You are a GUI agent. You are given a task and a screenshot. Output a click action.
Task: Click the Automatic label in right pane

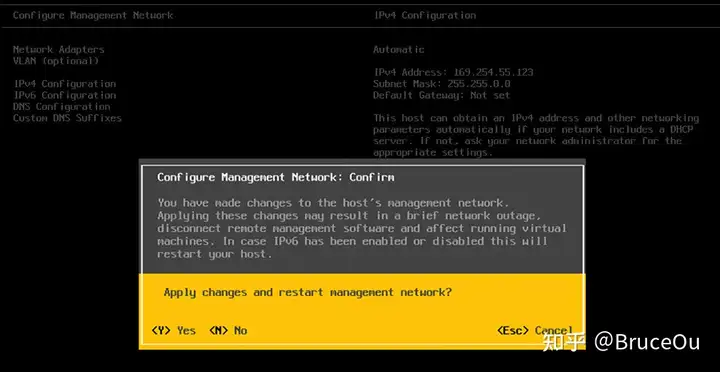point(399,50)
